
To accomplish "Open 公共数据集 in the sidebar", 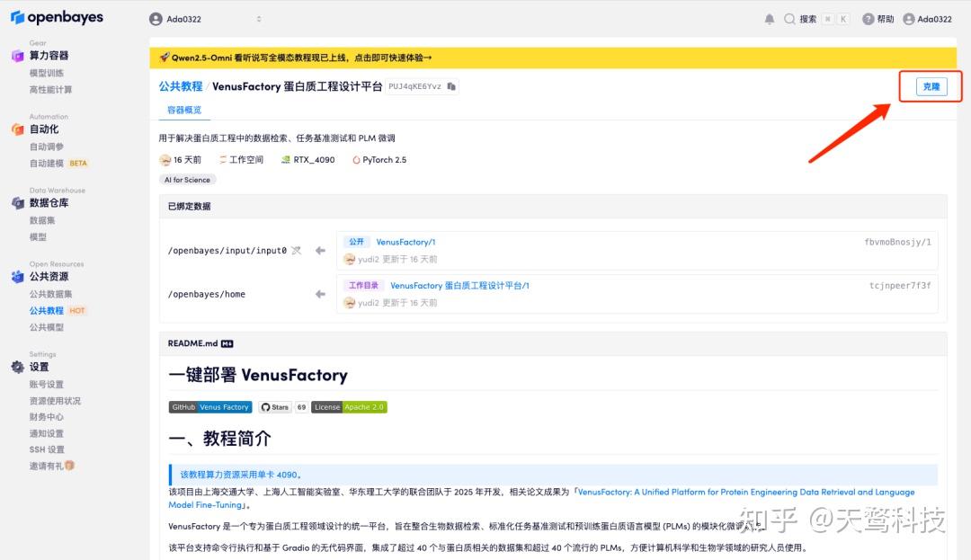I will [50, 292].
